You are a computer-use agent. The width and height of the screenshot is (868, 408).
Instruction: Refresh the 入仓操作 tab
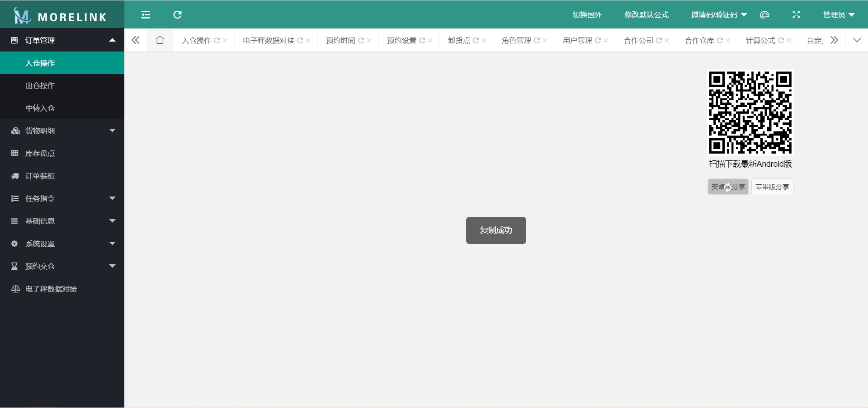[x=217, y=41]
